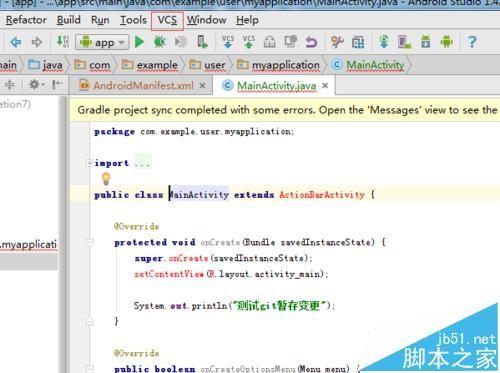Navigate forward with the right arrow icon
The image size is (500, 373).
[37, 42]
